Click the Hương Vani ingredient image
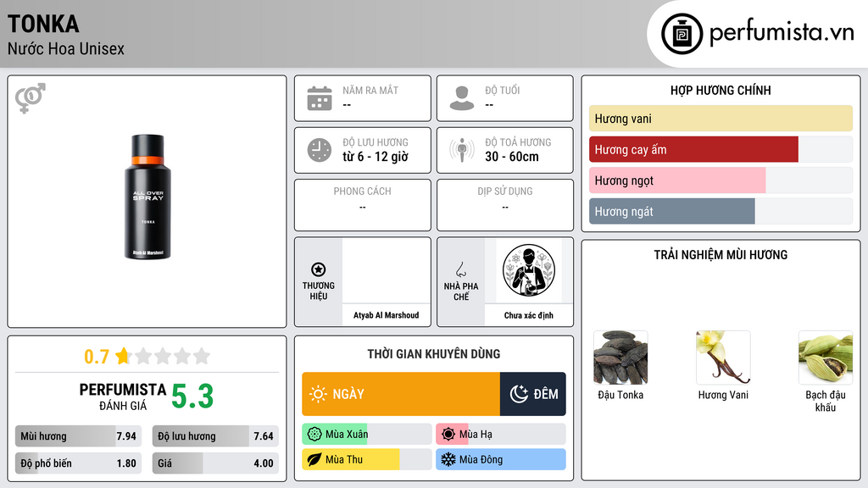This screenshot has width=868, height=488. pos(723,358)
